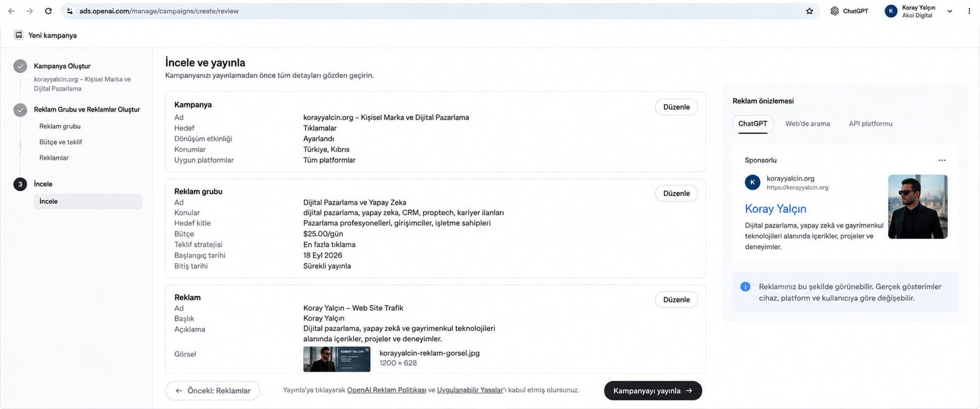Click the info icon in the preview notice
This screenshot has height=409, width=980.
(x=745, y=287)
